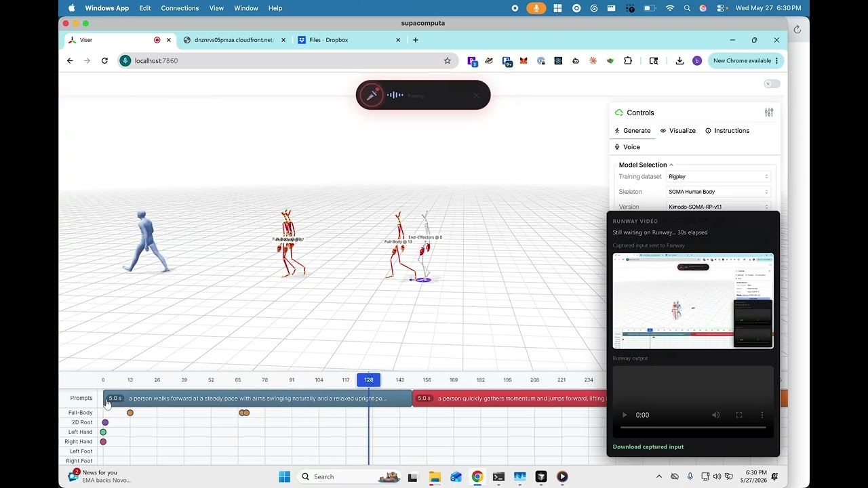868x488 pixels.
Task: Click the Right Foot row label
Action: pos(79,461)
